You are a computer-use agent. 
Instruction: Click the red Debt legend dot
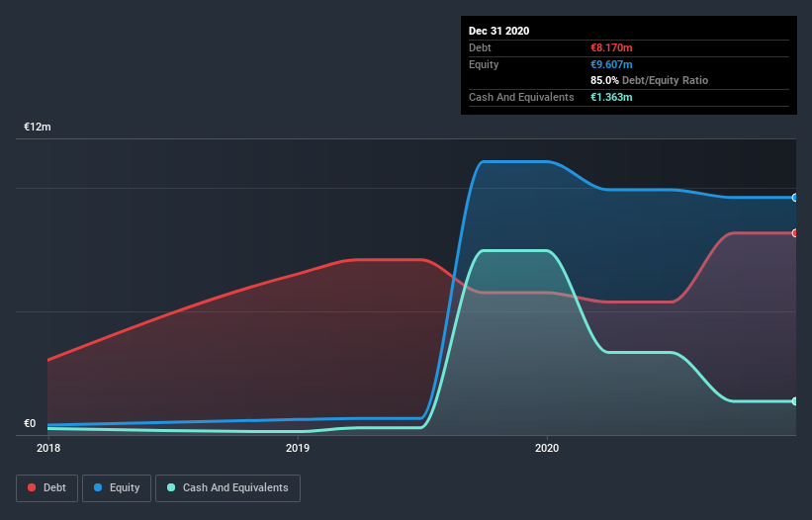(32, 487)
